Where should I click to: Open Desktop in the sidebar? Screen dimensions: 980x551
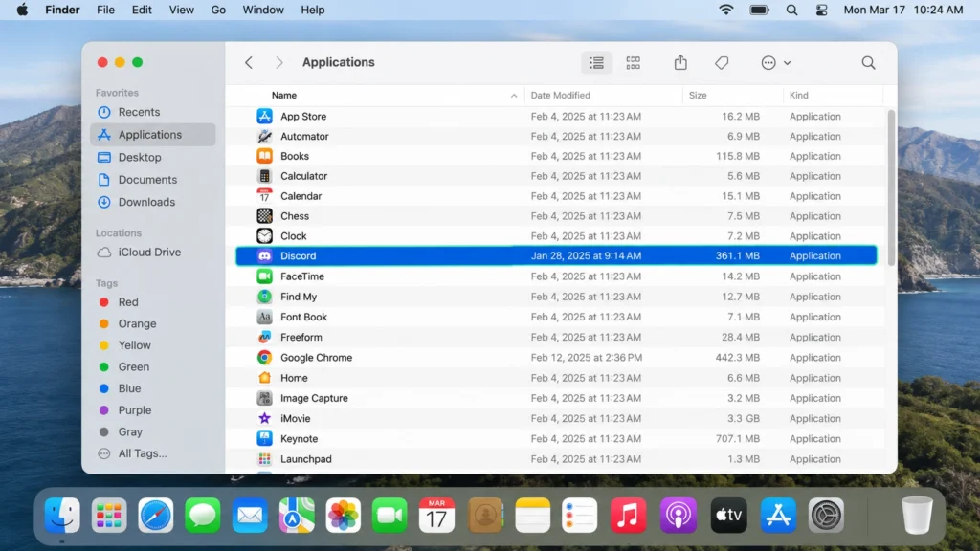click(x=153, y=158)
